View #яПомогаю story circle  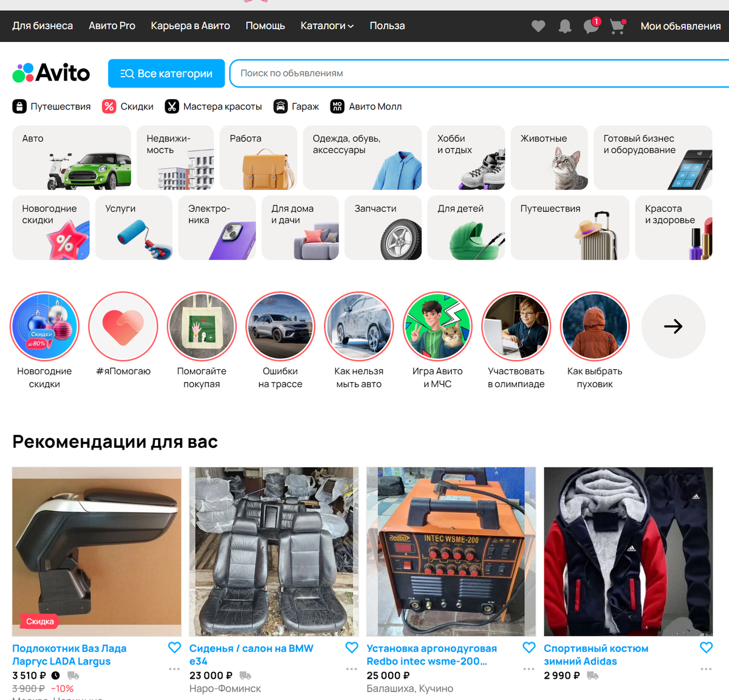pos(123,327)
